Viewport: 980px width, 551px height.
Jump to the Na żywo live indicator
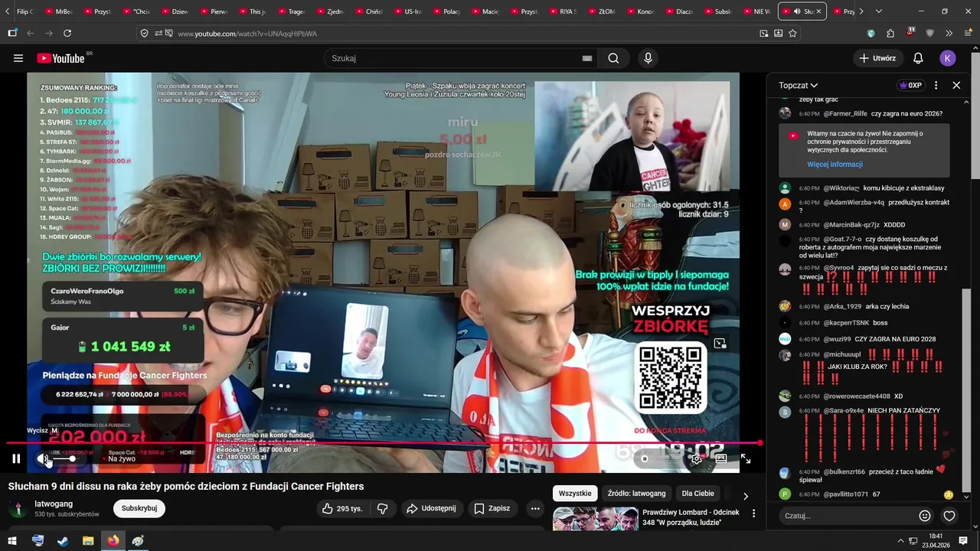click(121, 458)
